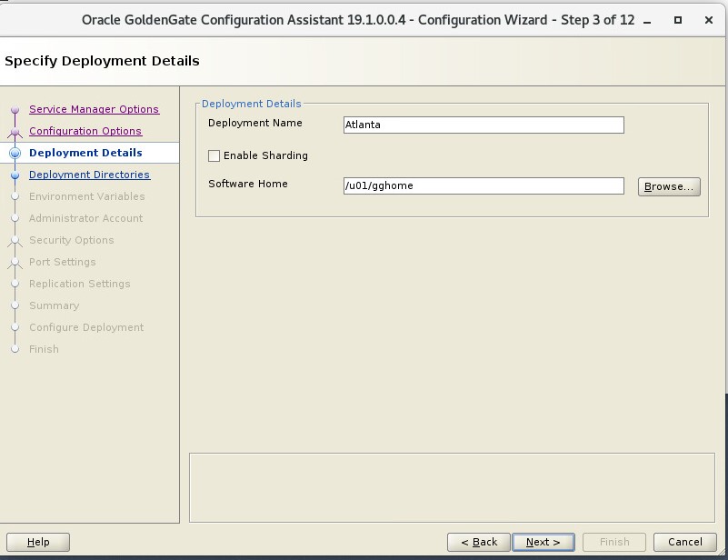Open Deployment Directories step link
Image resolution: width=728 pixels, height=560 pixels.
90,175
